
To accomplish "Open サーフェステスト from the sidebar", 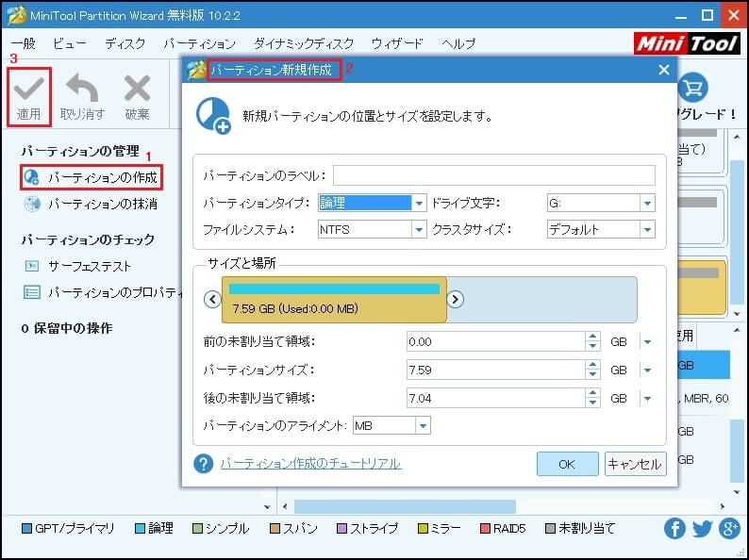I will (x=90, y=266).
